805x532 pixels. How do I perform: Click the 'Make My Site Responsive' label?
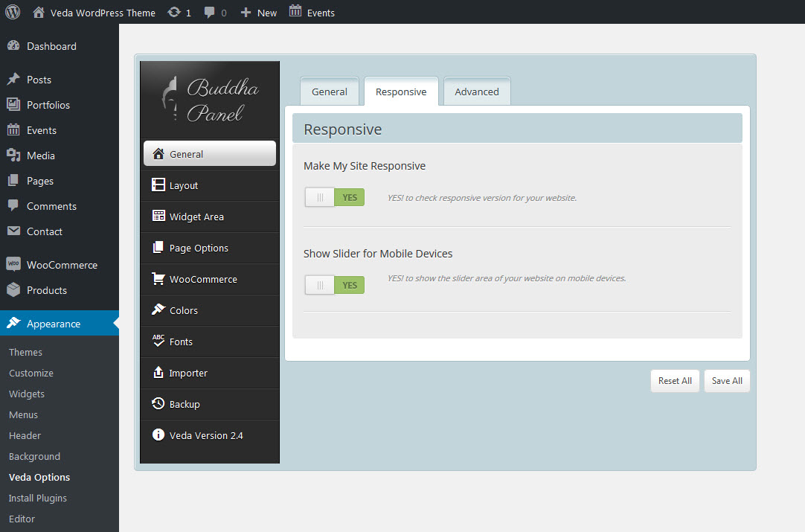[365, 166]
